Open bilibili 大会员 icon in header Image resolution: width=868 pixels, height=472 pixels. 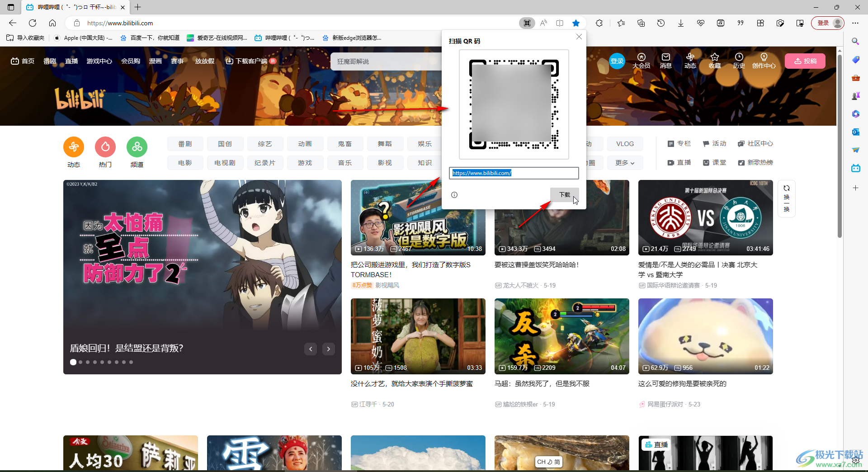[641, 61]
